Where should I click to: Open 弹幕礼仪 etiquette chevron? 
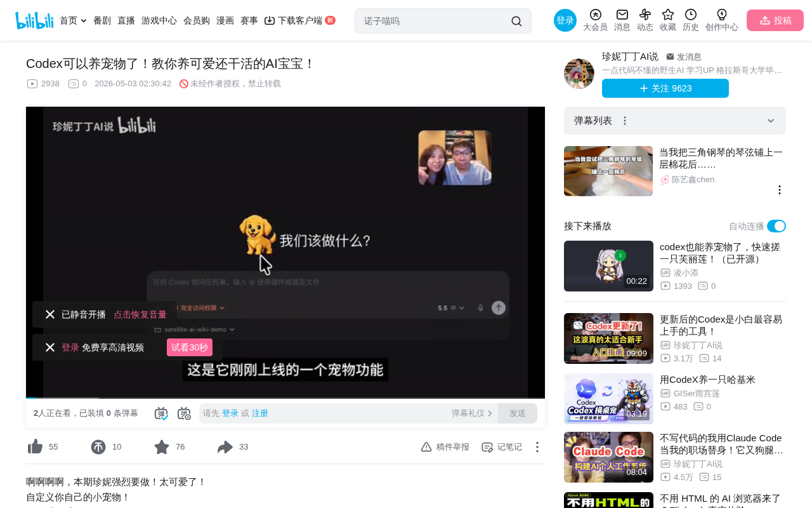pyautogui.click(x=490, y=413)
